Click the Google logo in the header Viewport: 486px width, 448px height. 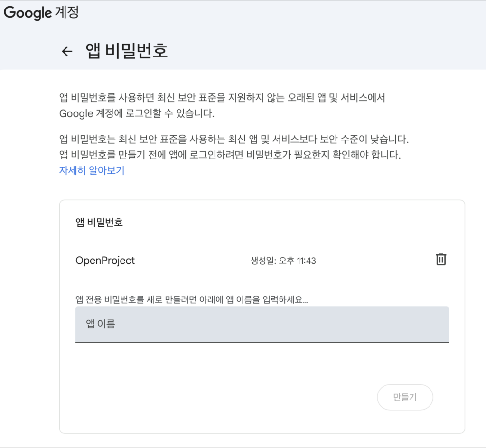(x=28, y=13)
